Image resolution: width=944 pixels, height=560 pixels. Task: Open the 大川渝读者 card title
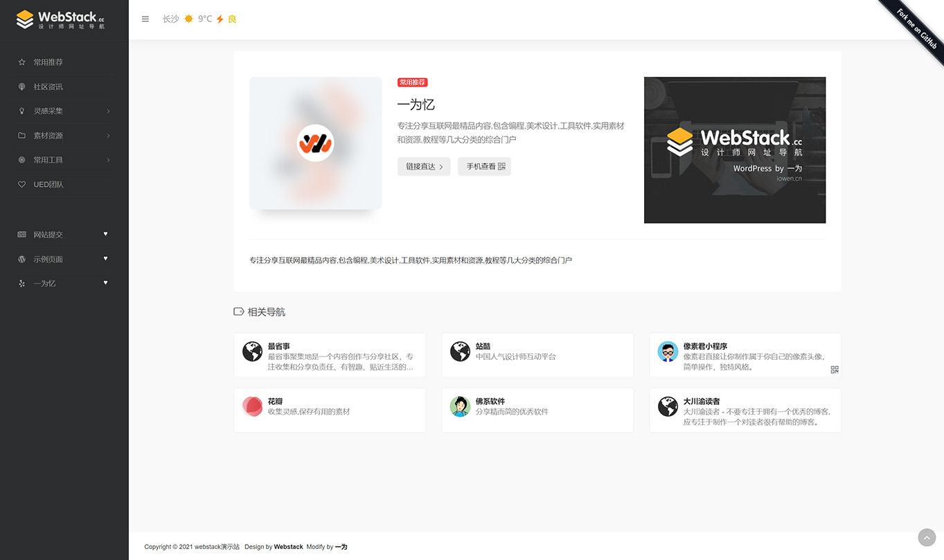[x=702, y=401]
